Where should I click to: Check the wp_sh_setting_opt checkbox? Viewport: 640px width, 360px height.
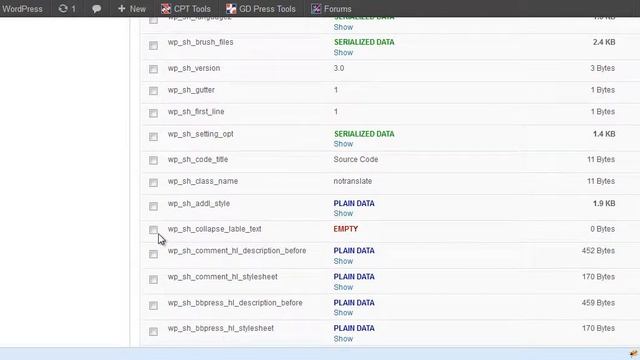point(153,136)
